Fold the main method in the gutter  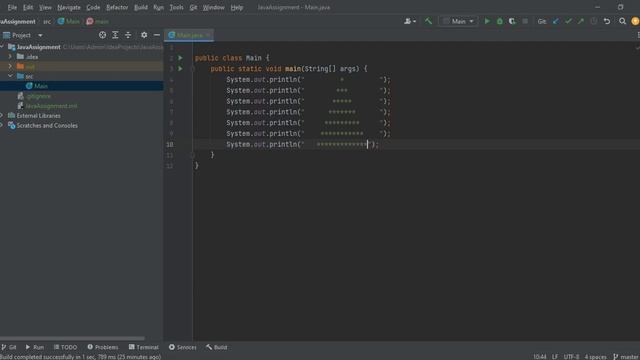pos(193,69)
